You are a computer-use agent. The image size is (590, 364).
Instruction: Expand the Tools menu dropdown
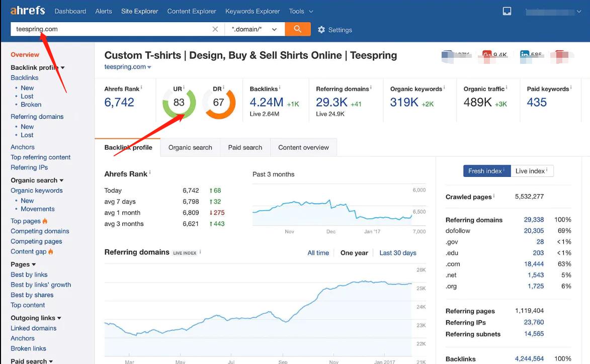pyautogui.click(x=301, y=11)
